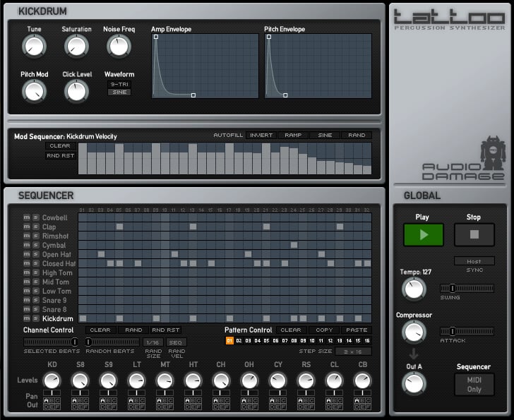514x420 pixels.
Task: Click the Noise Freq knob
Action: [x=119, y=47]
